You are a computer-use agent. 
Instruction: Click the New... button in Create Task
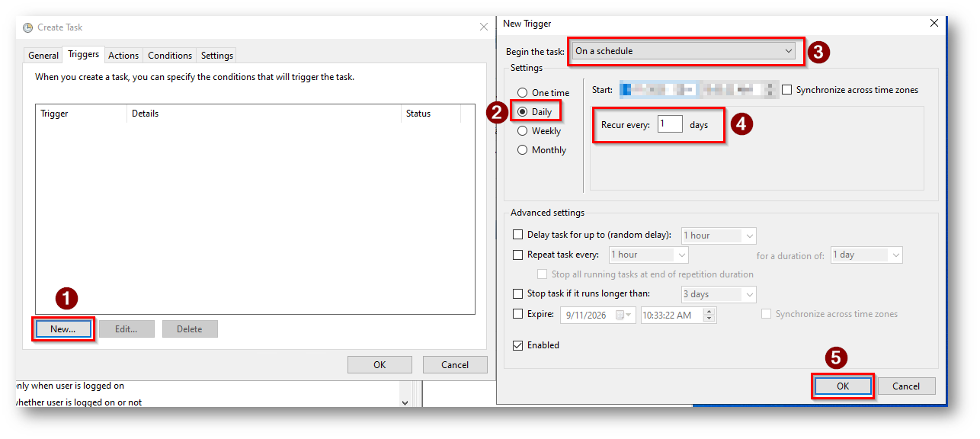click(x=63, y=329)
